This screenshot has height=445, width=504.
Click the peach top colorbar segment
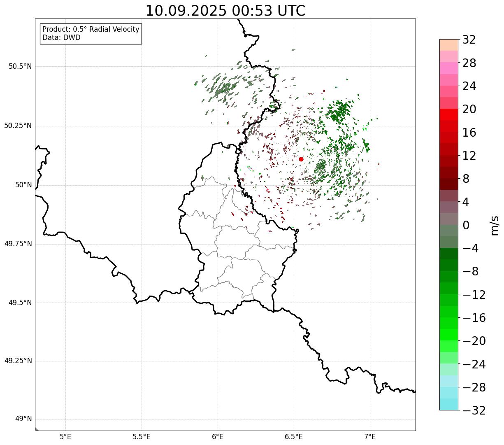(x=449, y=45)
